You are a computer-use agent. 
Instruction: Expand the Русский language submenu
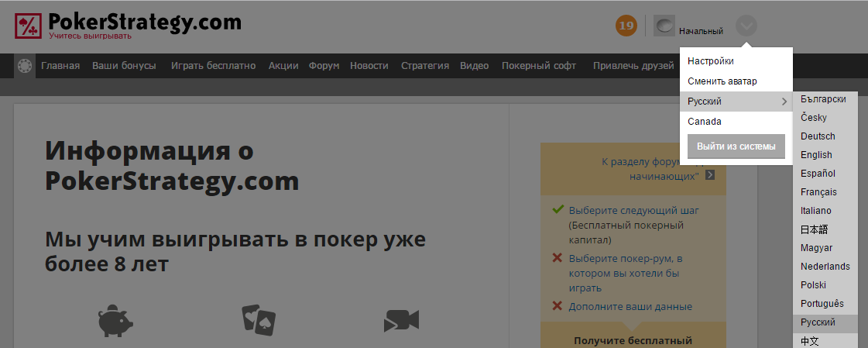[736, 102]
